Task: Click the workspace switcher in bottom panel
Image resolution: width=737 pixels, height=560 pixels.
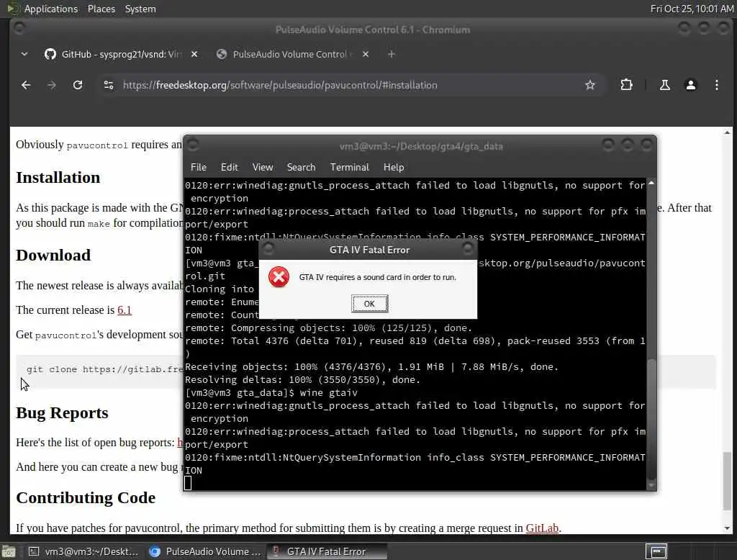Action: [656, 551]
